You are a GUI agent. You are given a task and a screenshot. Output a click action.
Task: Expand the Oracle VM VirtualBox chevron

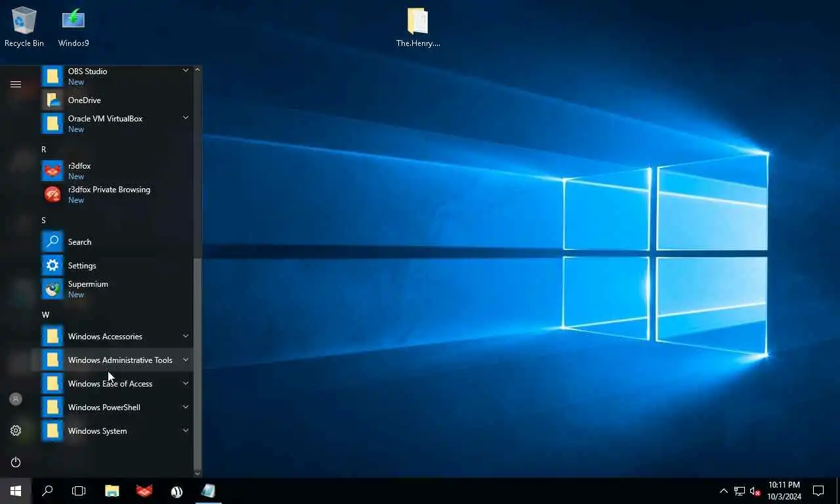[186, 118]
